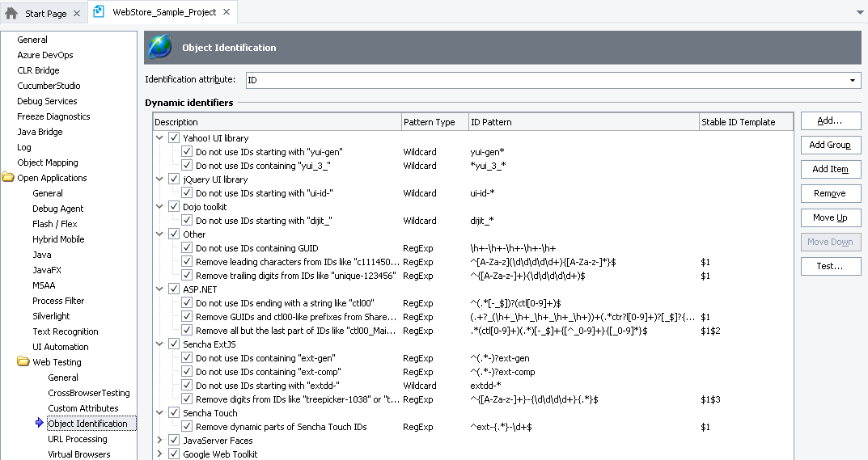Click the Test... button
Image resolution: width=868 pixels, height=460 pixels.
click(830, 266)
